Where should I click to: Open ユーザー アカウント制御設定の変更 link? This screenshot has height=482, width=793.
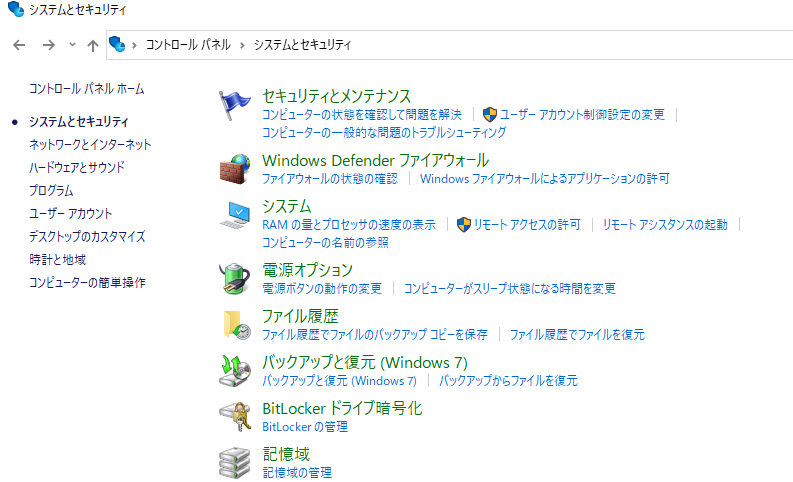point(582,115)
